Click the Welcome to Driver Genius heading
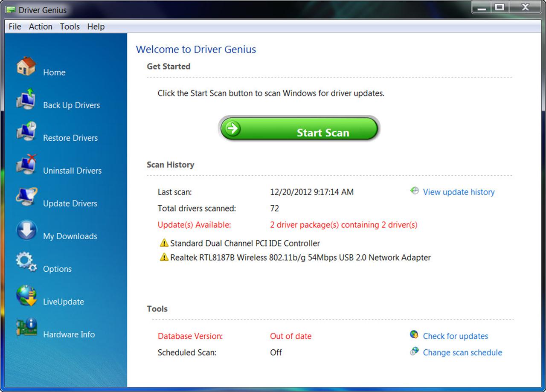Image resolution: width=546 pixels, height=392 pixels. coord(196,49)
